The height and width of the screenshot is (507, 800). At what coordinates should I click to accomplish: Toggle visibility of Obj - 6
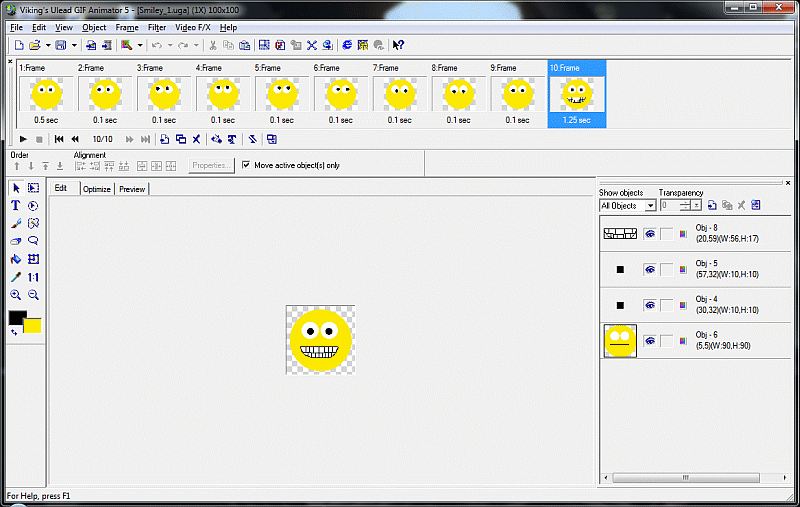coord(650,341)
